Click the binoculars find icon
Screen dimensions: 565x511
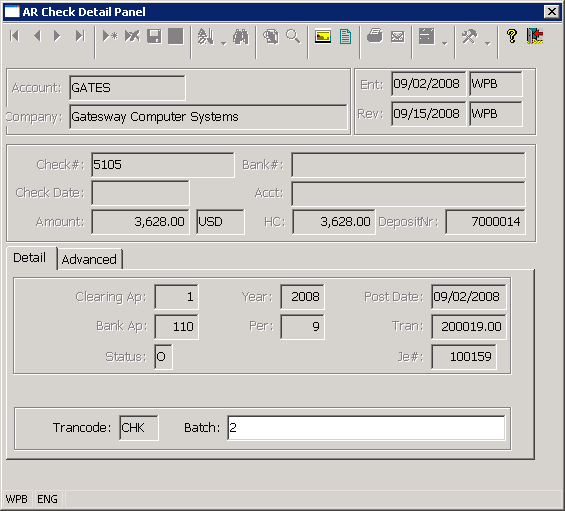(241, 36)
